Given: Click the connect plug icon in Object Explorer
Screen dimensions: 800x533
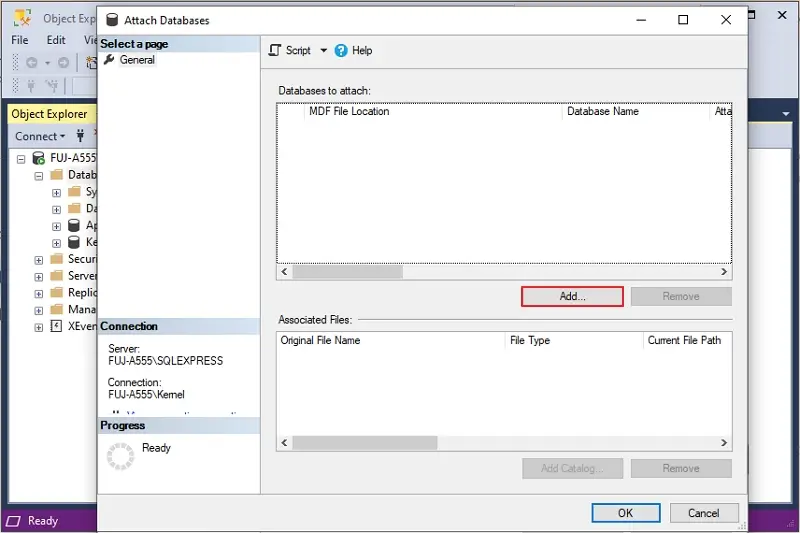Looking at the screenshot, I should tap(80, 136).
